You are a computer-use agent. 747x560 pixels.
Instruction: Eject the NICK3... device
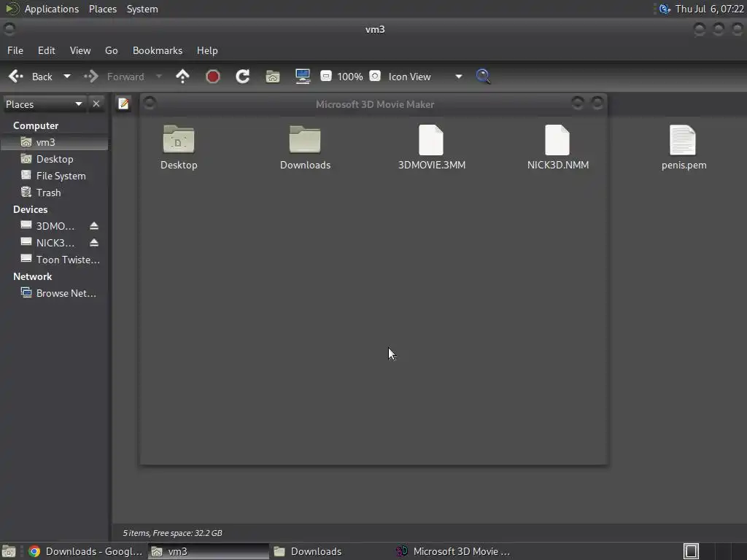[x=94, y=242]
